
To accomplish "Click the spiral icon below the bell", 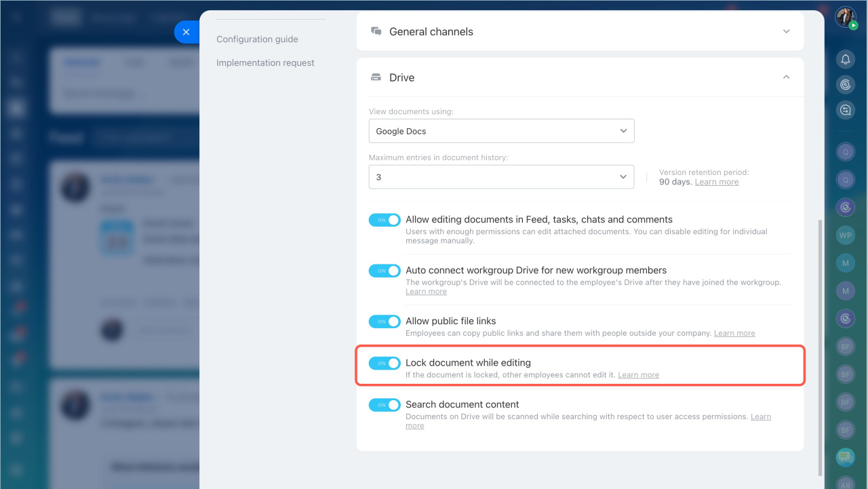I will pos(845,85).
